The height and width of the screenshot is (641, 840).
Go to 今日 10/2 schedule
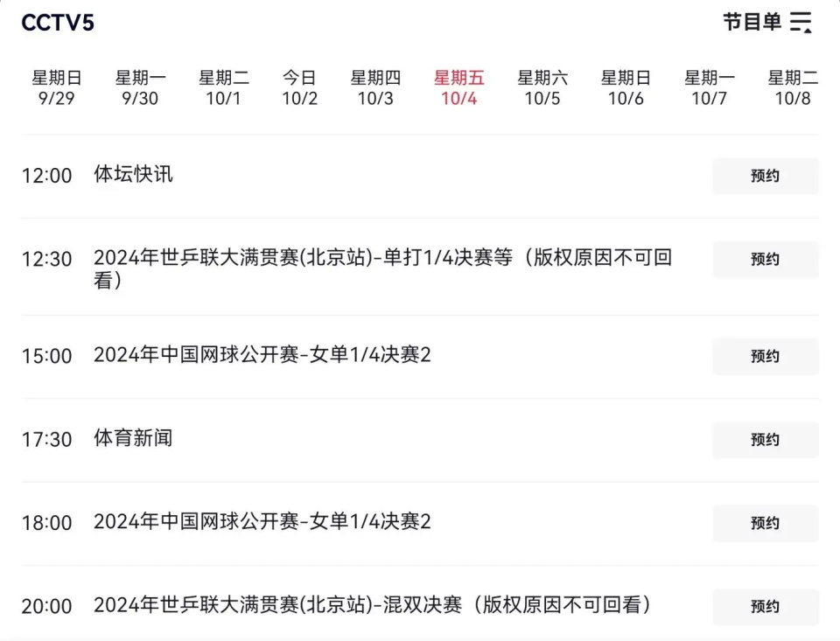pos(299,88)
